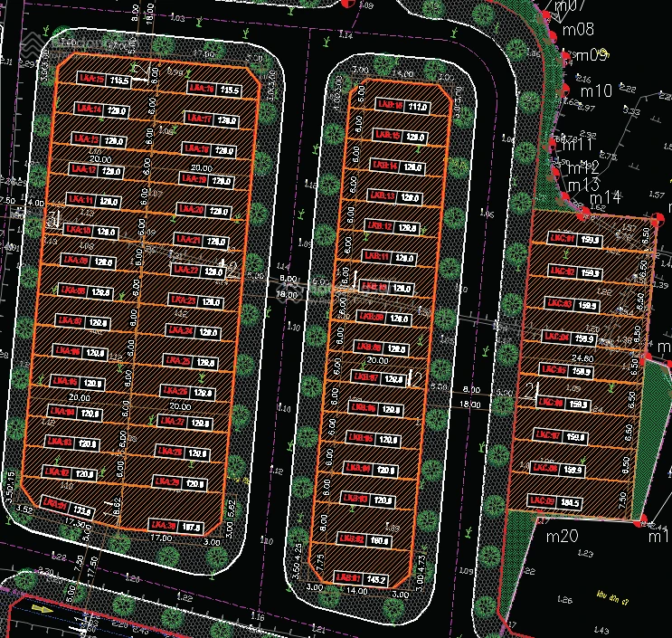Select the LKB:14 lot label
672x638 pixels.
coord(383,166)
